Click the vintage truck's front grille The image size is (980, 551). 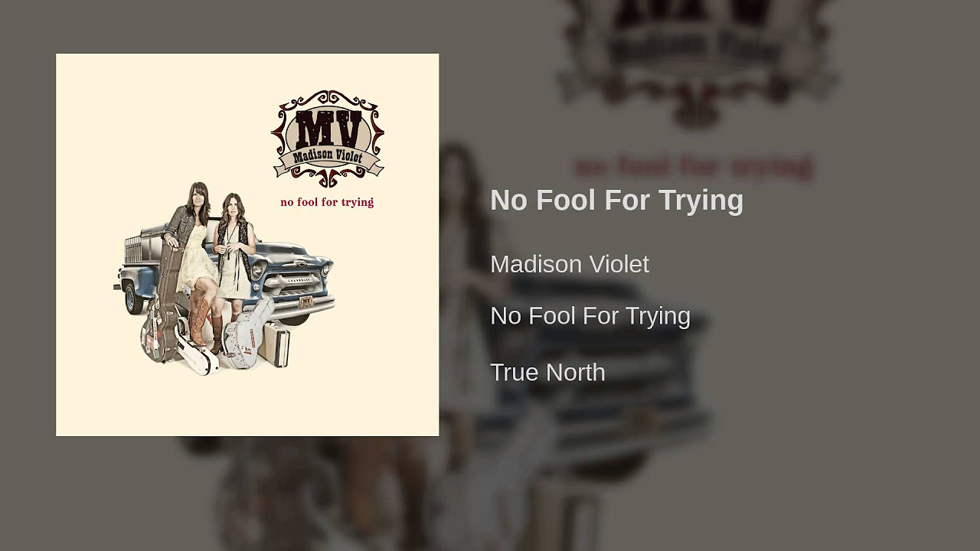(295, 284)
